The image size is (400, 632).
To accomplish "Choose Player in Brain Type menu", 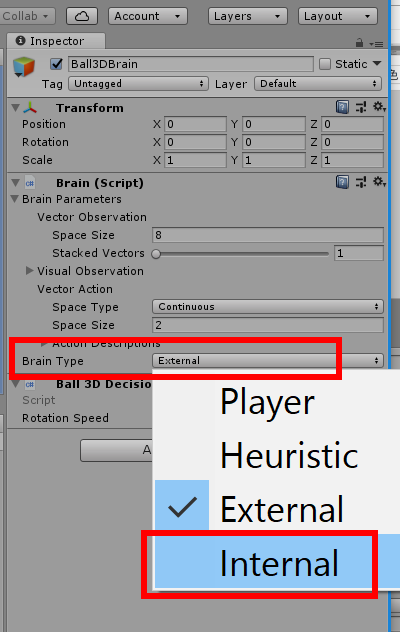I will click(277, 401).
